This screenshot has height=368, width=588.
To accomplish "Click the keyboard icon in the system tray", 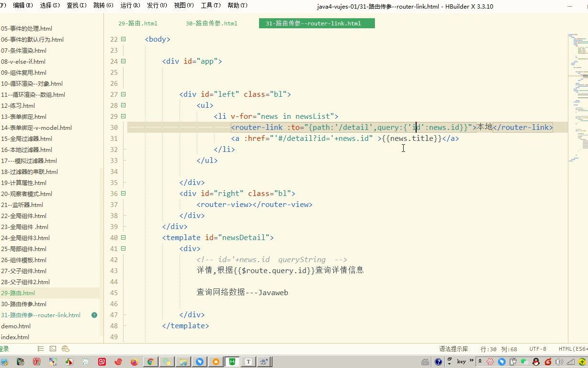I will (425, 362).
